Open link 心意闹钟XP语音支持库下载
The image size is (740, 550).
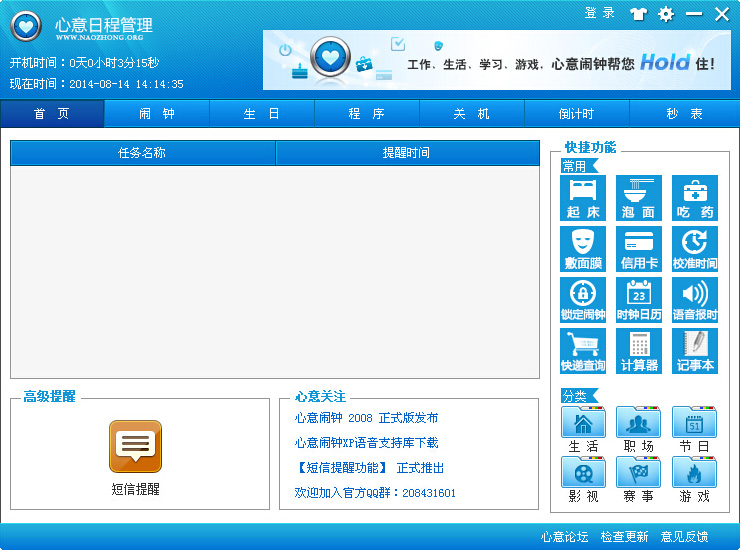366,443
